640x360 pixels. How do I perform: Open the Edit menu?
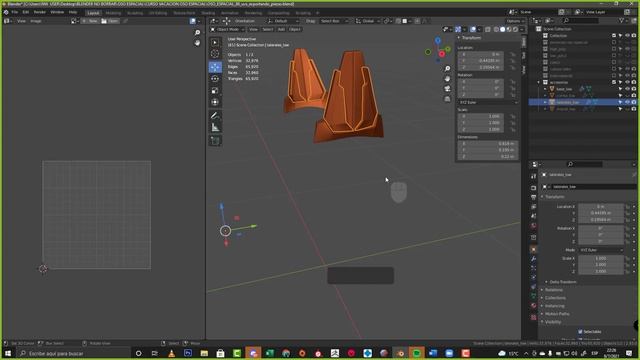point(26,12)
